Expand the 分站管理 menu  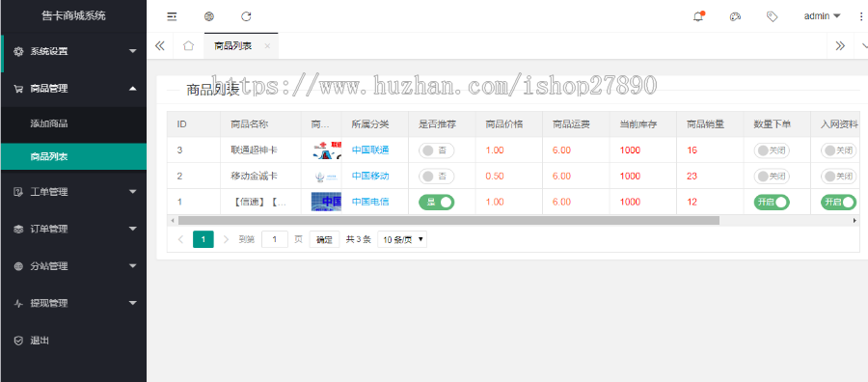(132, 266)
